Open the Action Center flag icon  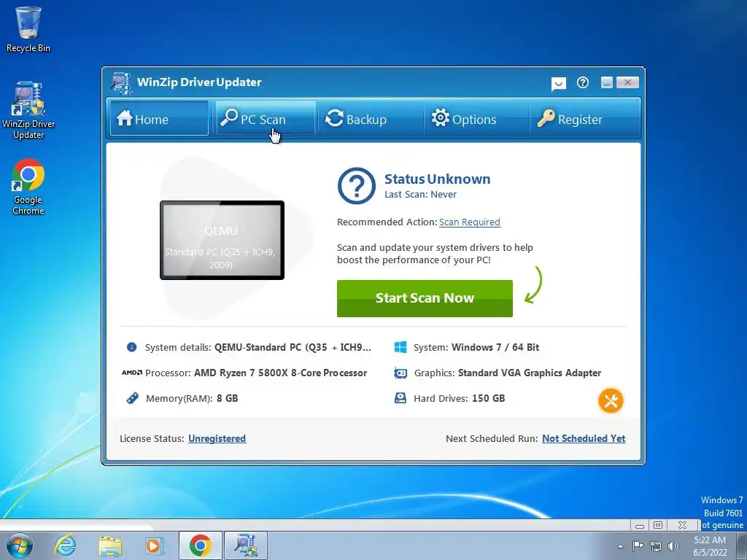638,545
